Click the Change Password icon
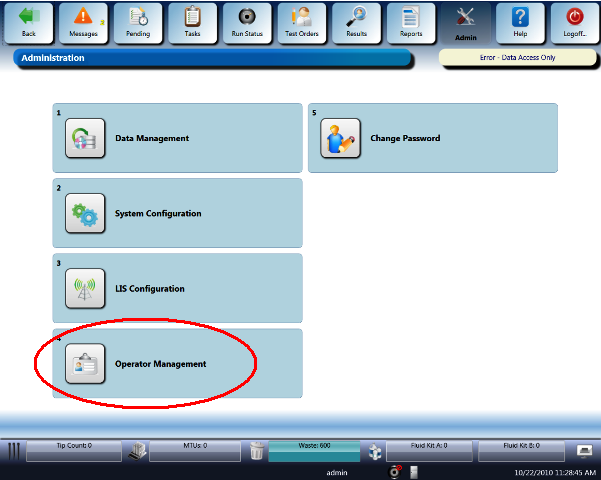 pos(340,138)
